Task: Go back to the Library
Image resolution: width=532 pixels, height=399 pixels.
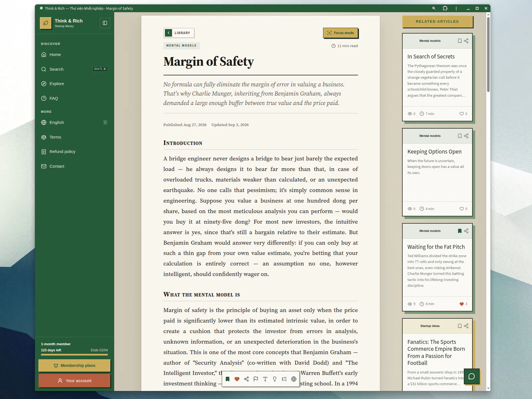Action: [x=179, y=33]
